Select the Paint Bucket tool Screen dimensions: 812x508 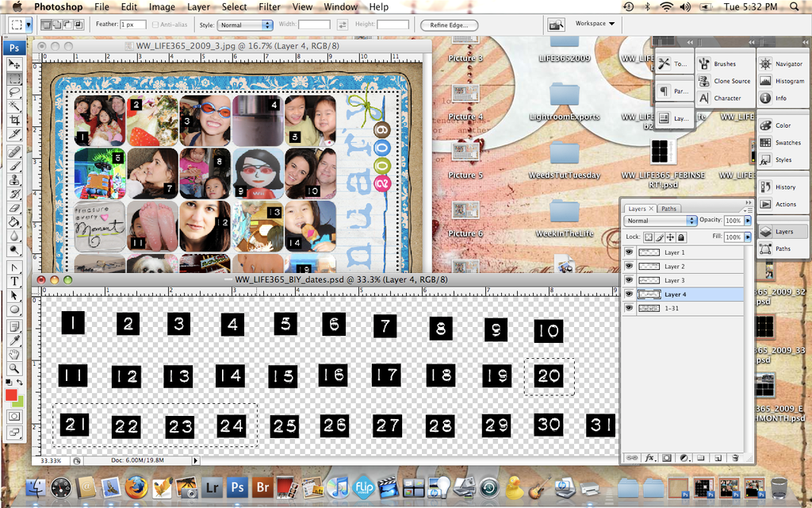point(14,222)
